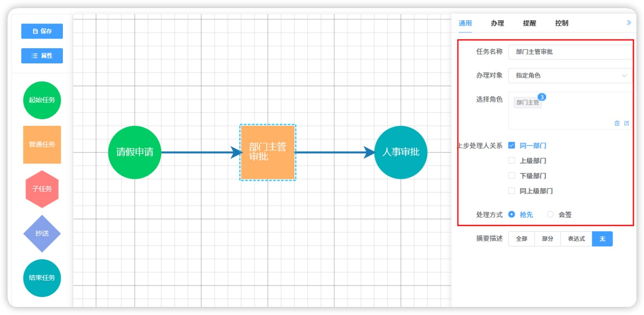Choose 无 for 摘要描述
This screenshot has width=644, height=315.
tap(602, 239)
